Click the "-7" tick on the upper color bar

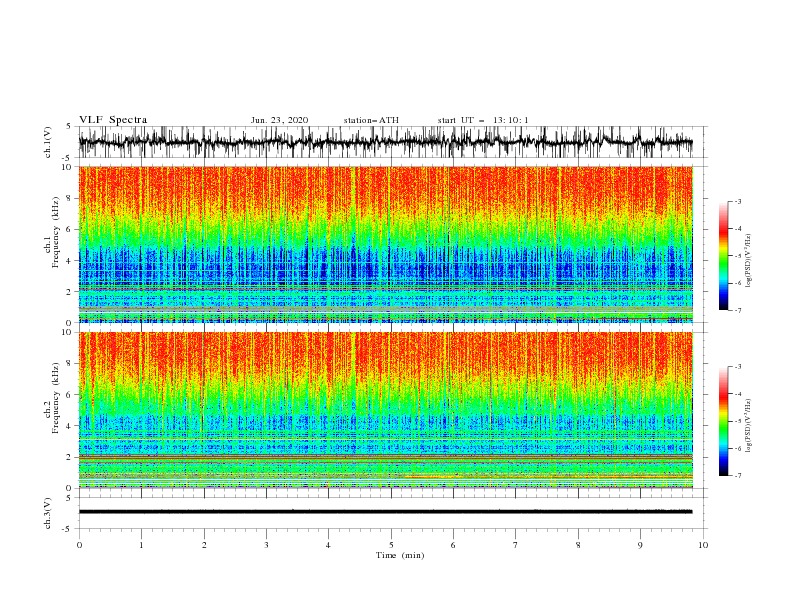737,310
